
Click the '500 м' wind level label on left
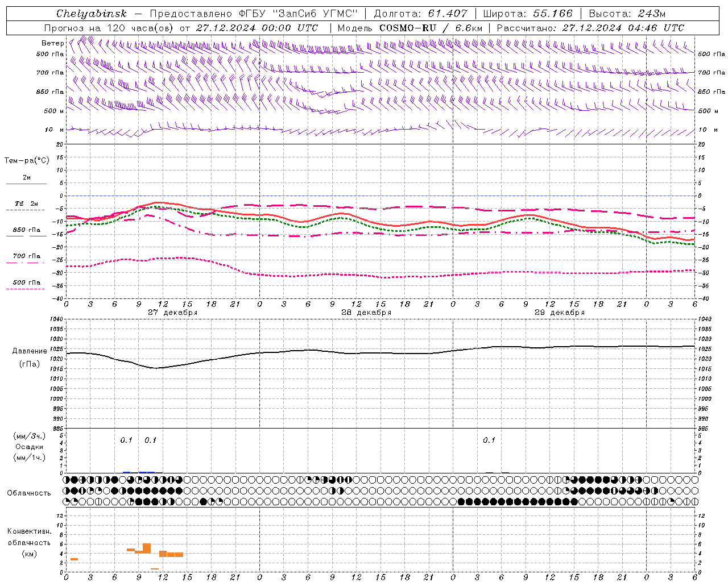54,111
